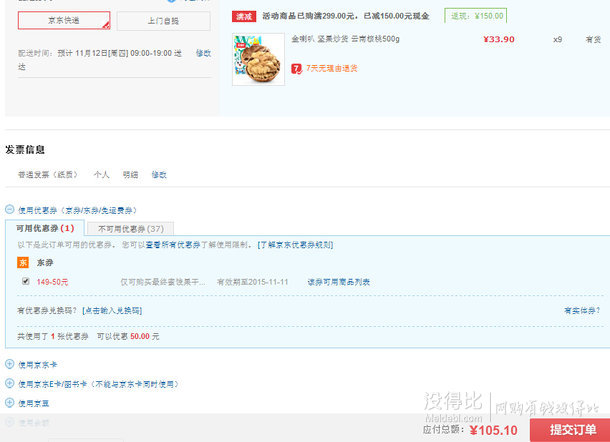Screen dimensions: 610x442
Task: Select 上门自提 pickup option
Action: pos(163,21)
